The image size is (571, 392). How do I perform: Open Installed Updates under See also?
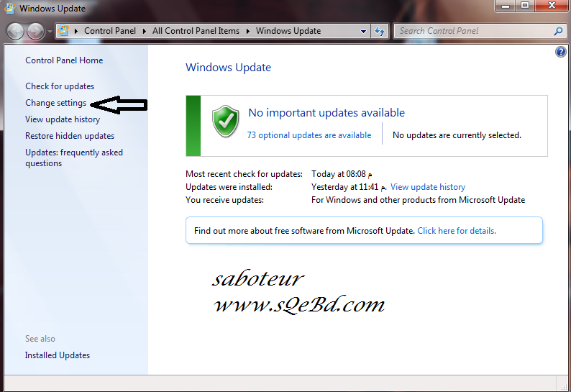[x=58, y=355]
